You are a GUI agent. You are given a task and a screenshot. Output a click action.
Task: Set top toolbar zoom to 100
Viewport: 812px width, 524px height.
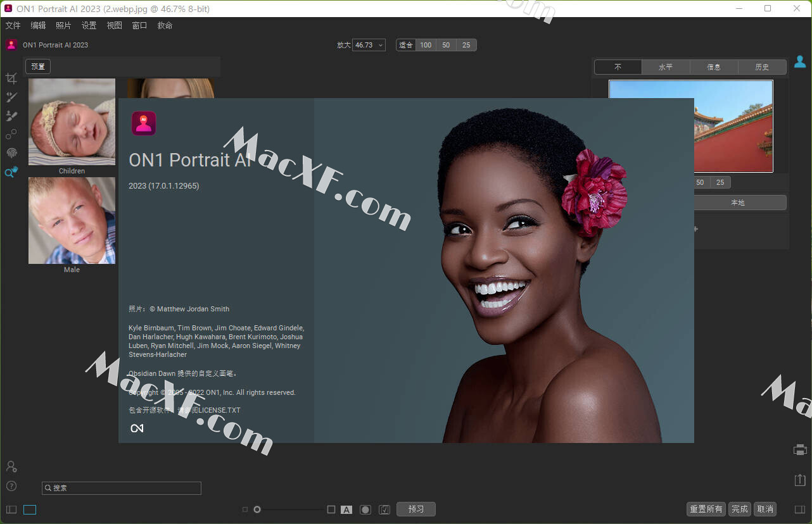426,45
